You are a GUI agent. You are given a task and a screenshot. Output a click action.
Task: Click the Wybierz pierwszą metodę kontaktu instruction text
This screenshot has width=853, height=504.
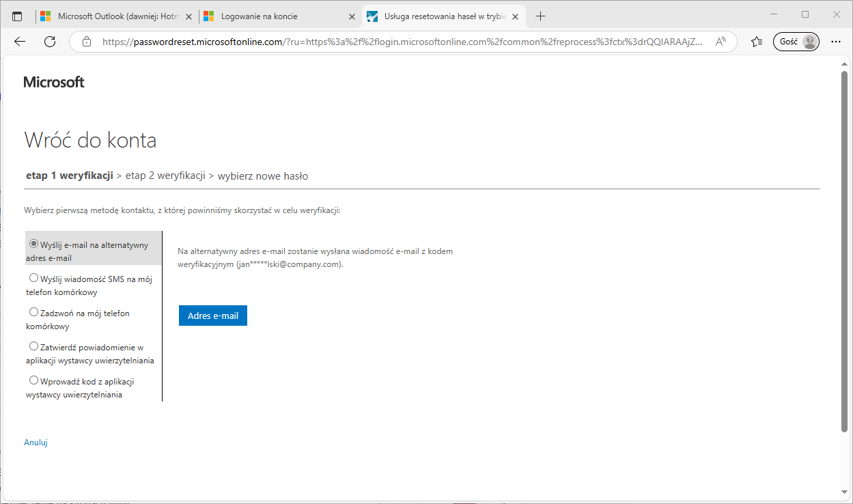[x=182, y=210]
